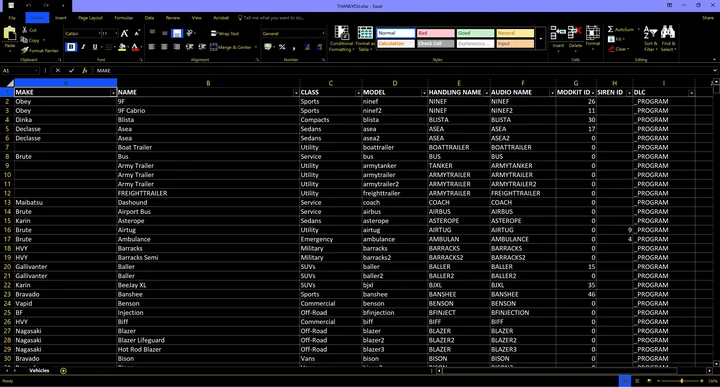Open Sort & Filter menu
This screenshot has width=720, height=387.
651,38
